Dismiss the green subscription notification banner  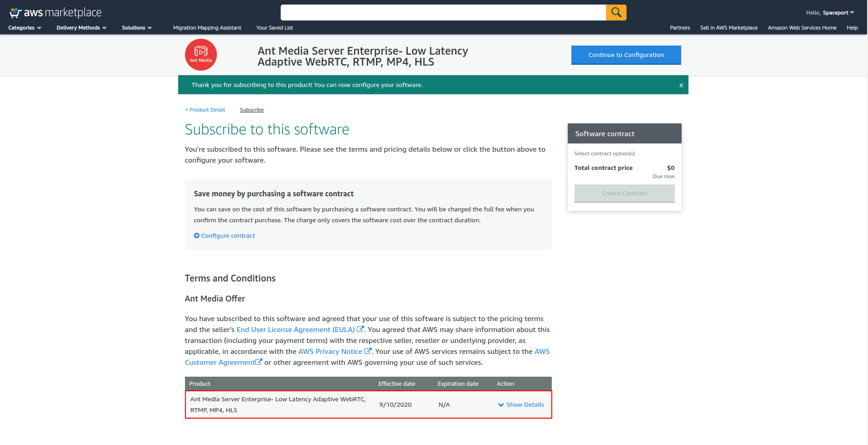[681, 85]
